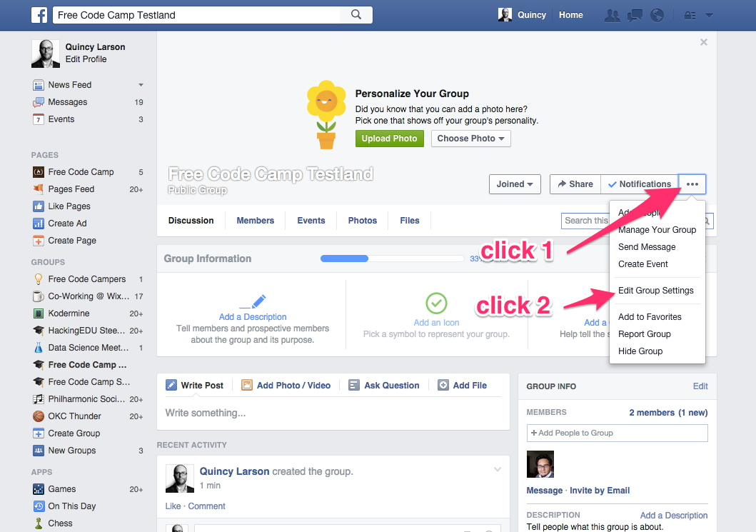Switch to the Members tab
The image size is (756, 532).
point(255,221)
